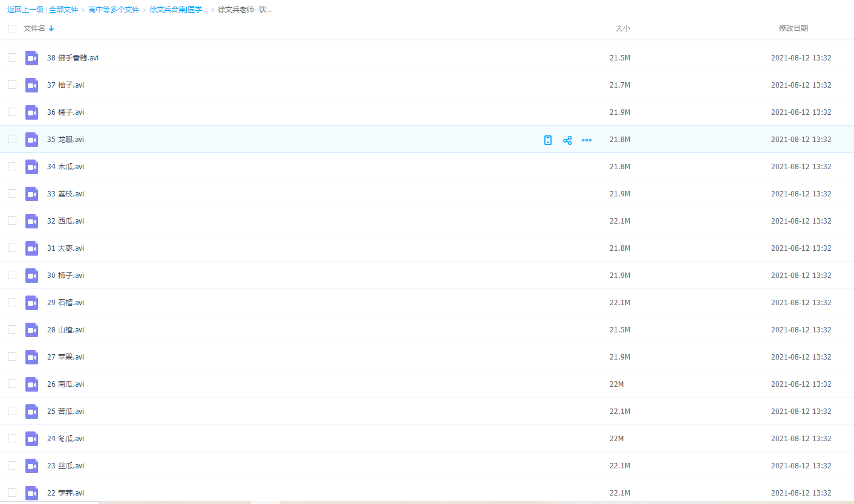This screenshot has height=504, width=854.
Task: Tick the checkbox next to 25 苦瓜.avi
Action: [x=12, y=411]
